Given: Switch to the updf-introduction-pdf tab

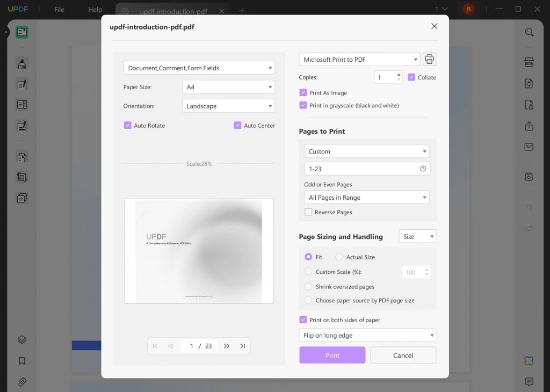Looking at the screenshot, I should point(173,11).
